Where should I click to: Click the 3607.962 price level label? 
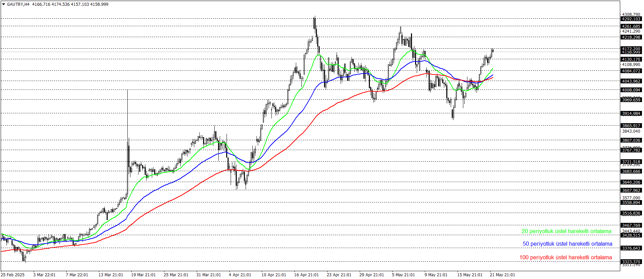click(631, 191)
